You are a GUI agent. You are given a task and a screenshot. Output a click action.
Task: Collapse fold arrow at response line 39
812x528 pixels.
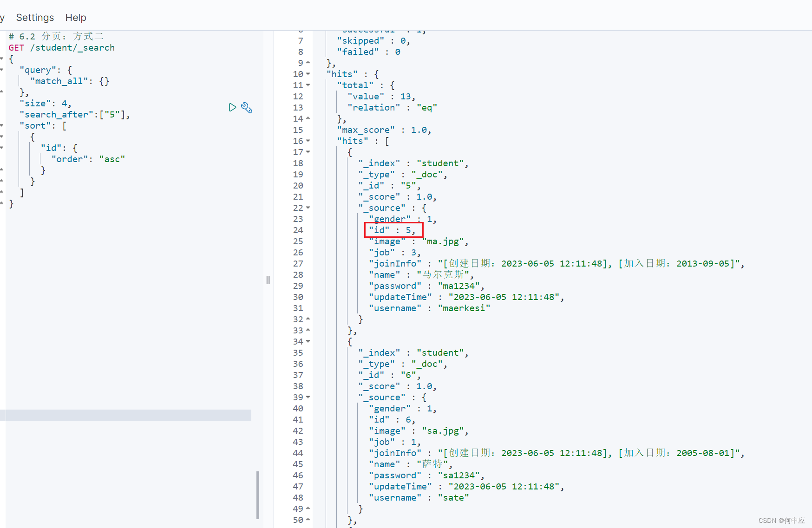(x=308, y=398)
